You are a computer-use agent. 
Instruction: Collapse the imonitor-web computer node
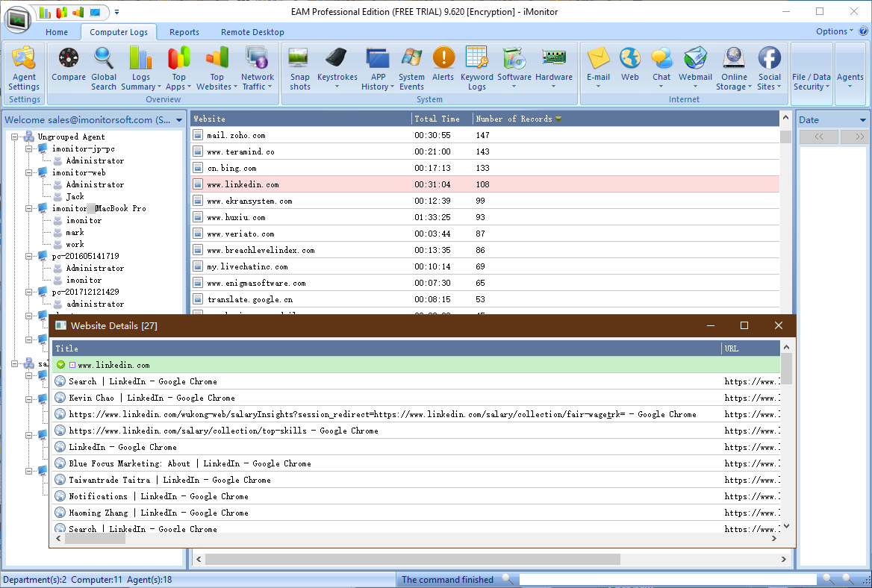coord(28,173)
